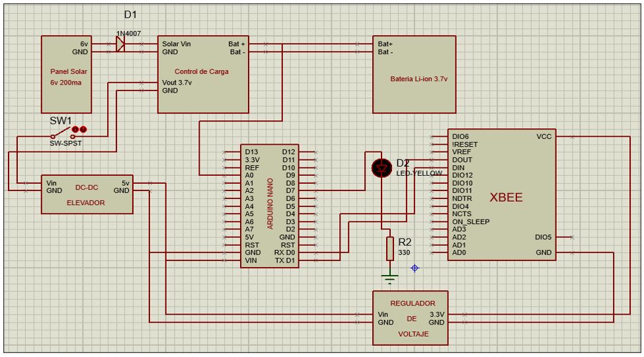Image resolution: width=644 pixels, height=357 pixels.
Task: Click the Vout 3.7v pin label
Action: [x=177, y=83]
